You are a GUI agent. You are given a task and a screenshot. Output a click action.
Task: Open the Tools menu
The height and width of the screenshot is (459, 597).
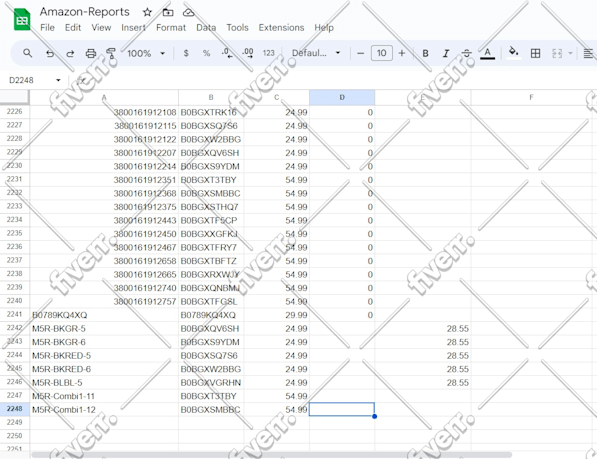point(237,27)
